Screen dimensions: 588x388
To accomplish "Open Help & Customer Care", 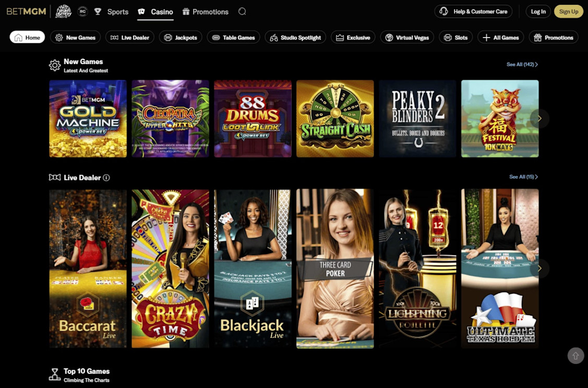I will tap(473, 11).
